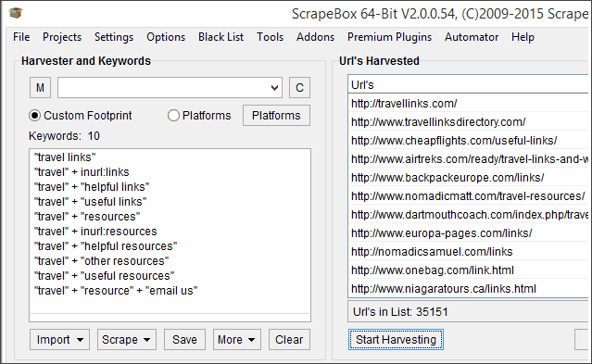Open the Premium Plugins menu

[389, 37]
